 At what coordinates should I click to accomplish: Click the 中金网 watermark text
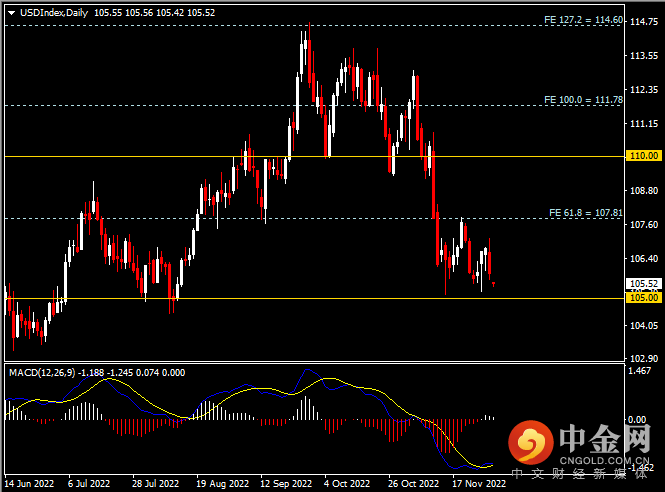point(605,441)
